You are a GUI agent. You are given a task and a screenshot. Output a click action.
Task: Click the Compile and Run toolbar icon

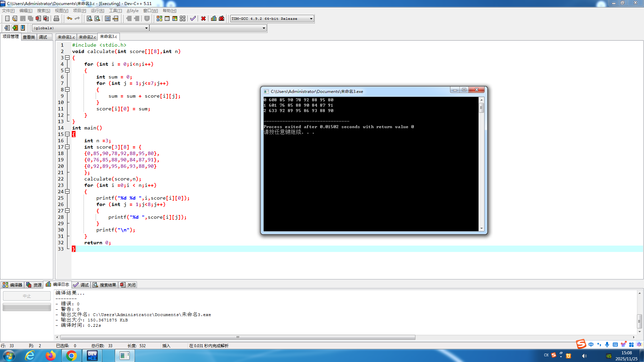175,18
